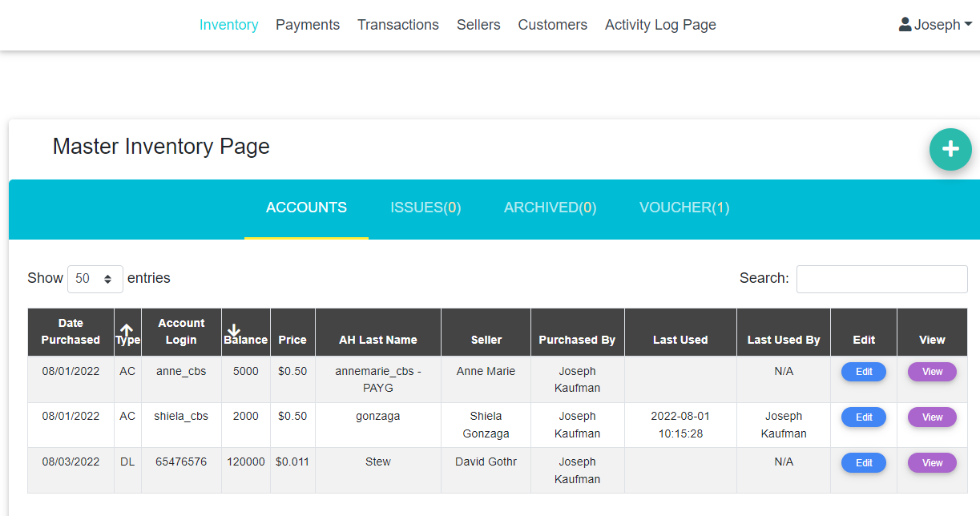View the shiela_cbs account details
Screen dimensions: 980x516
pos(932,417)
